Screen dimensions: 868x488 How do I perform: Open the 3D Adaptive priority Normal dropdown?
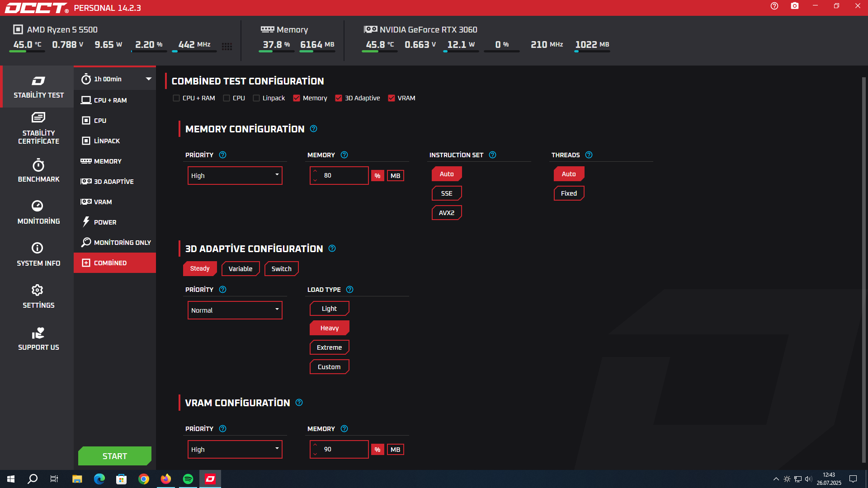tap(235, 310)
